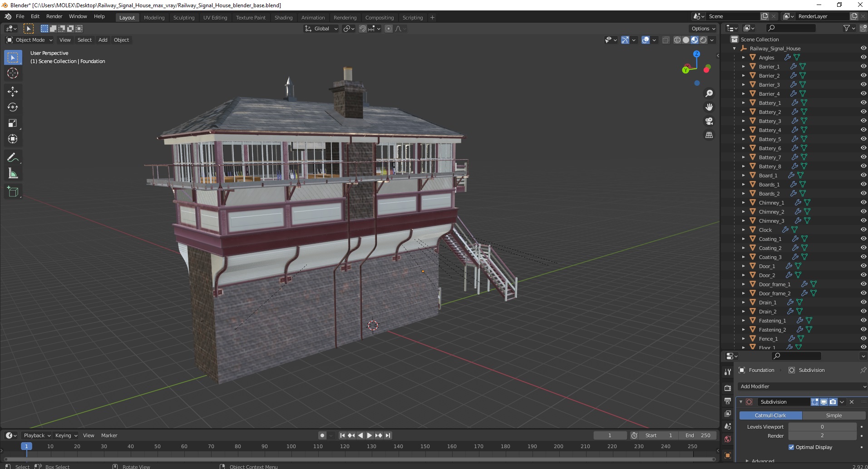Hide Chimney_1 in the outliner
This screenshot has height=469, width=868.
(x=863, y=203)
